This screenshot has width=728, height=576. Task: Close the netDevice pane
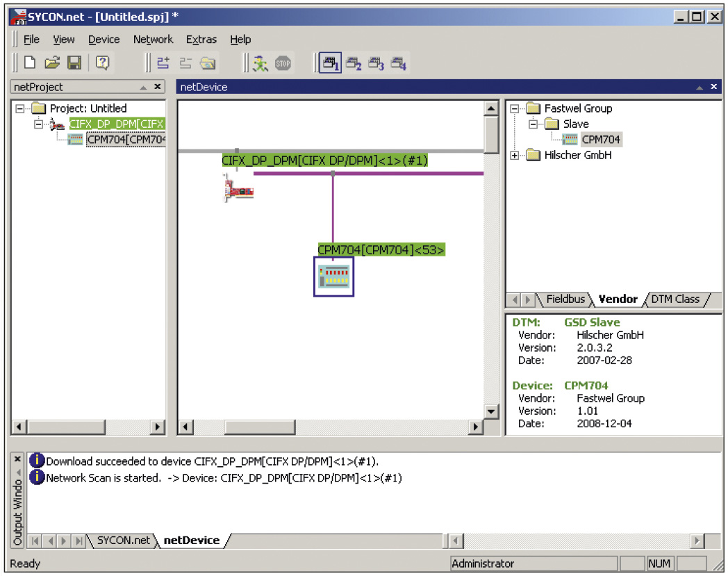(x=713, y=87)
